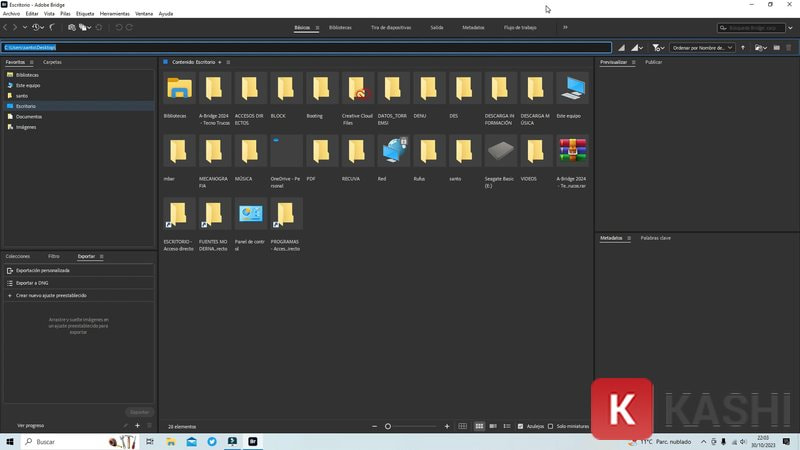Show more workspaces with double chevron
Image resolution: width=800 pixels, height=450 pixels.
(x=565, y=28)
